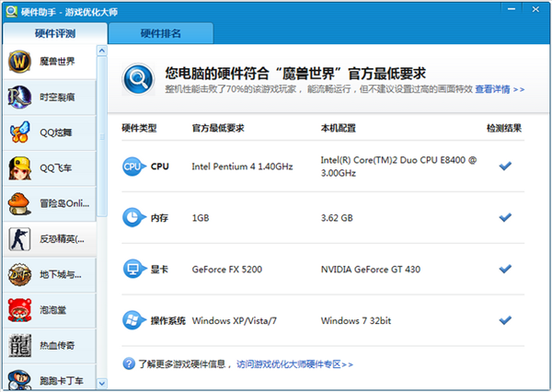This screenshot has height=392, width=552.
Task: Switch to the 硬件评测 tab
Action: point(55,33)
